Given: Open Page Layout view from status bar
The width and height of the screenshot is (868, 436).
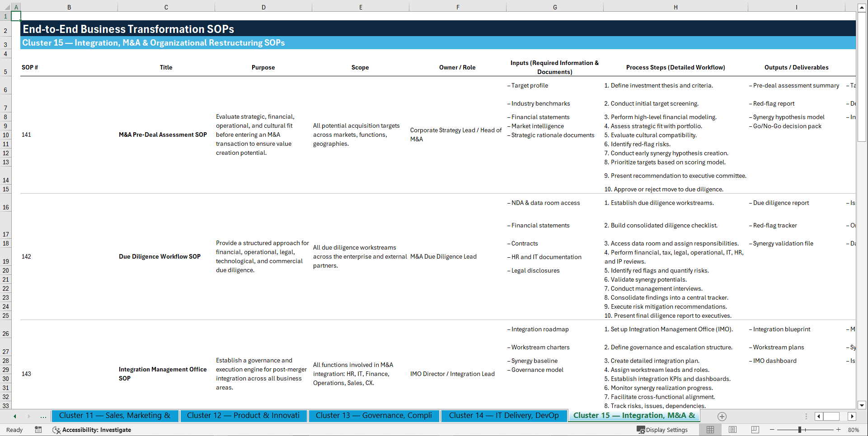Looking at the screenshot, I should coord(732,430).
